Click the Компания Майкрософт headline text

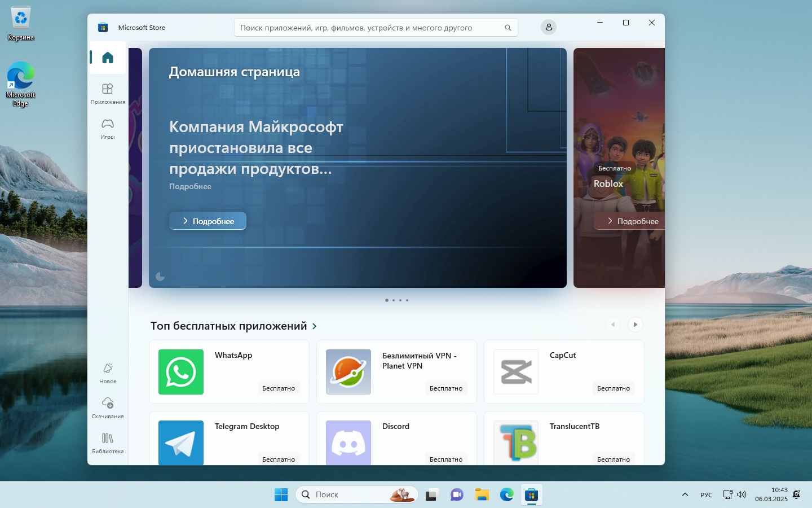pyautogui.click(x=256, y=147)
